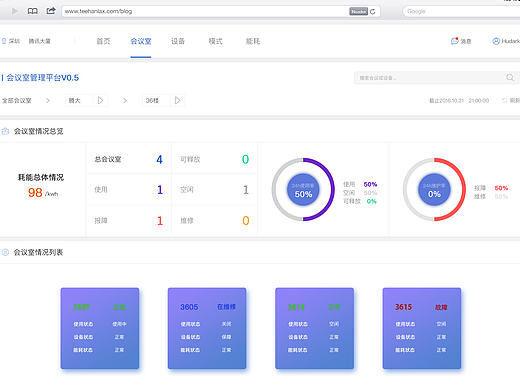This screenshot has height=390, width=520.
Task: Open room card 3614
Action: (x=314, y=328)
